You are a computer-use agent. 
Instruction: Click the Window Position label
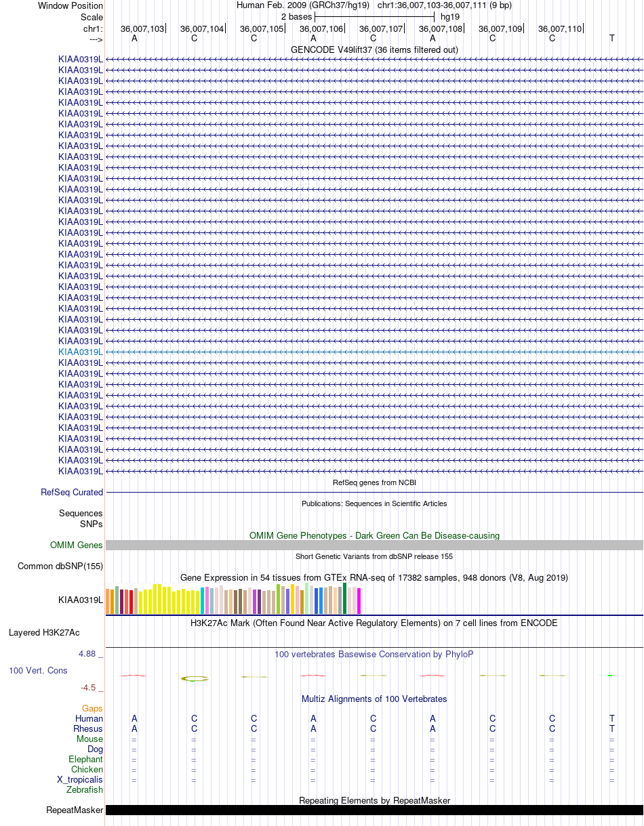click(71, 5)
